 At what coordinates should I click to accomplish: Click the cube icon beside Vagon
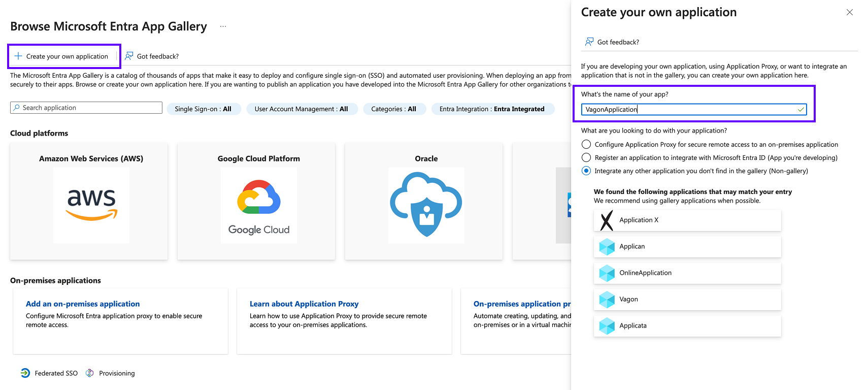click(607, 300)
